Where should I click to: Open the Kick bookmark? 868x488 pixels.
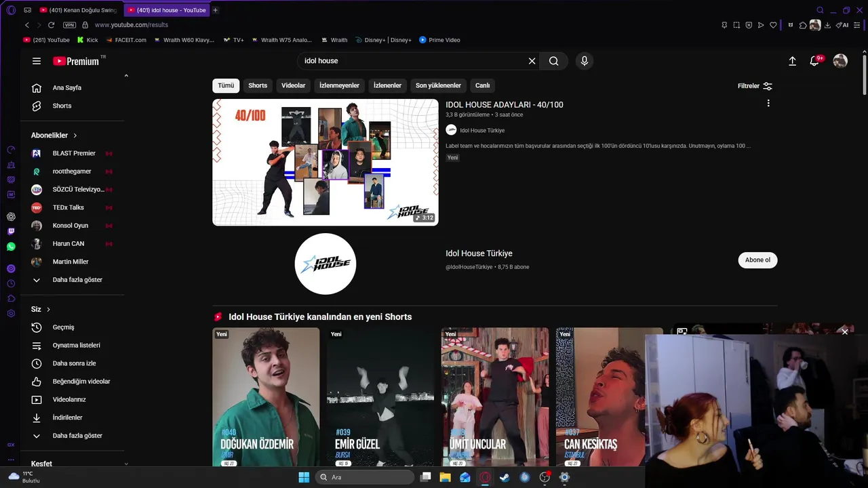tap(87, 40)
